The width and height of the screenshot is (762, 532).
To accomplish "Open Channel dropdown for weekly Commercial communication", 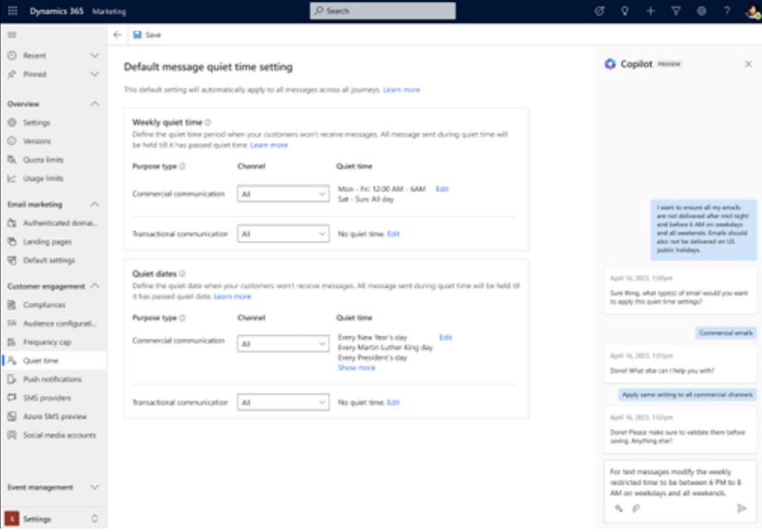I will 283,194.
